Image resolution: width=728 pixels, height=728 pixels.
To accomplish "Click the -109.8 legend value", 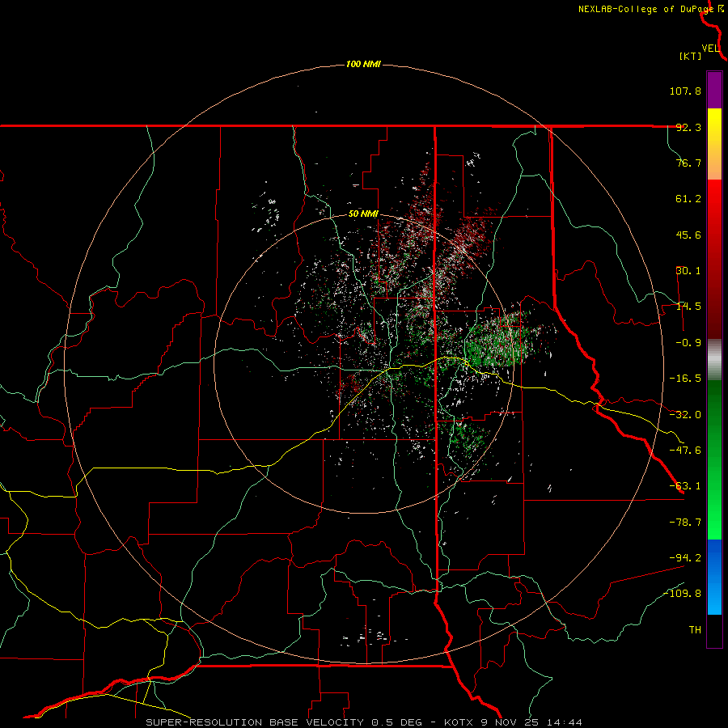I will (x=683, y=594).
